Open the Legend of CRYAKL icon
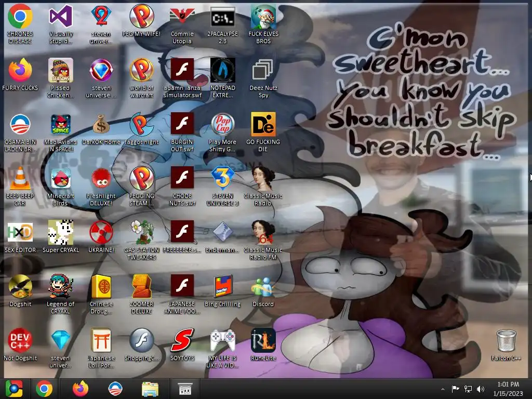532x399 pixels. click(60, 286)
